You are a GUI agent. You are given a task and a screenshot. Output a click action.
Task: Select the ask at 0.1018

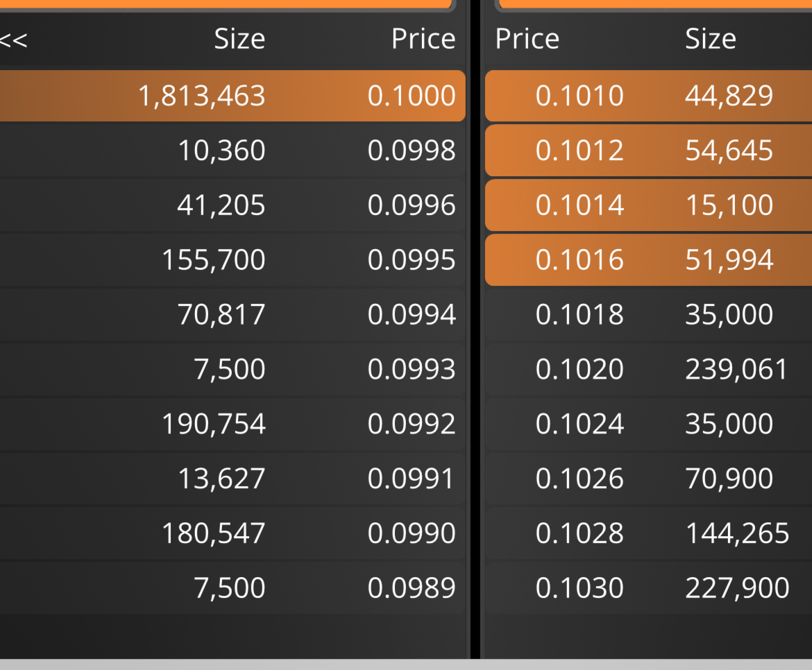[x=648, y=315]
